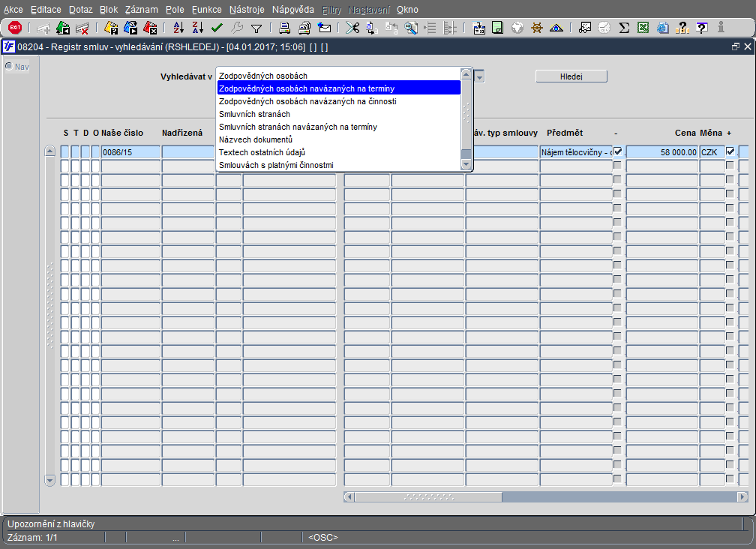Click the Cena field 58 000.00

coord(662,152)
